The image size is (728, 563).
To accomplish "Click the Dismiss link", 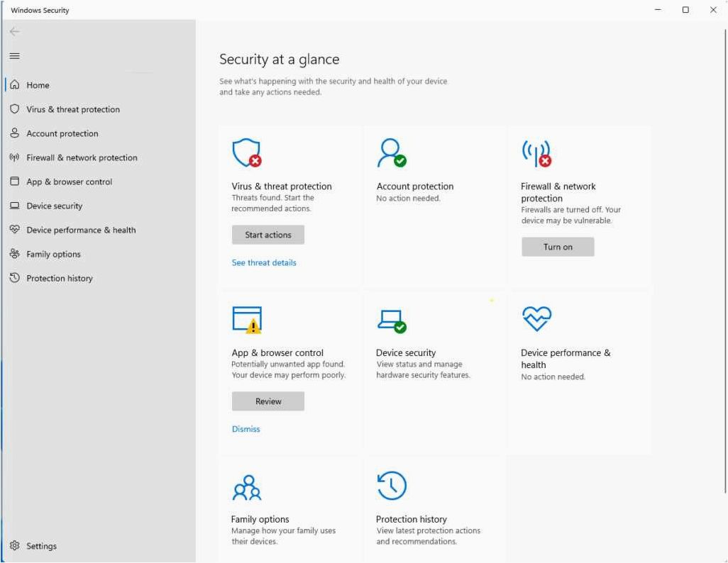I will click(x=246, y=429).
